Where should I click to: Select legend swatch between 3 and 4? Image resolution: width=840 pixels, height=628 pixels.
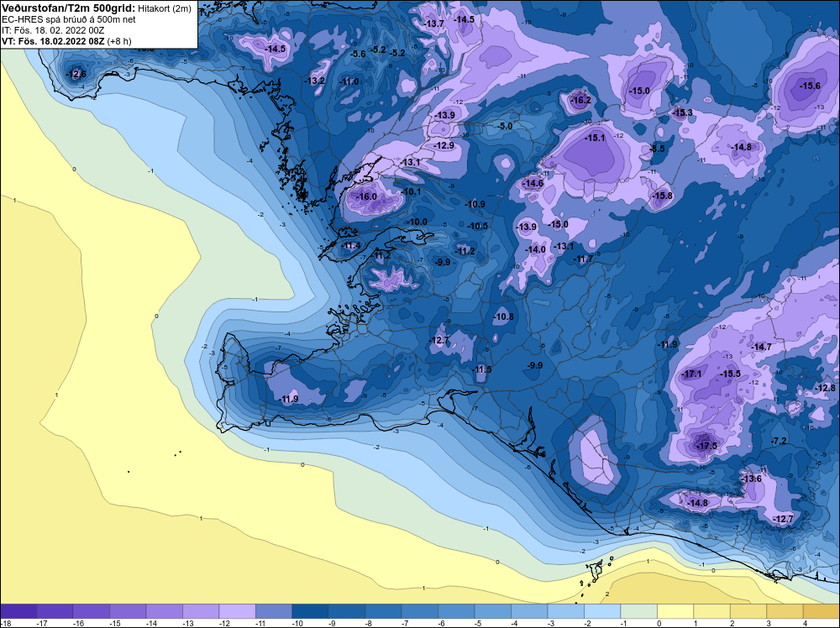(x=785, y=611)
